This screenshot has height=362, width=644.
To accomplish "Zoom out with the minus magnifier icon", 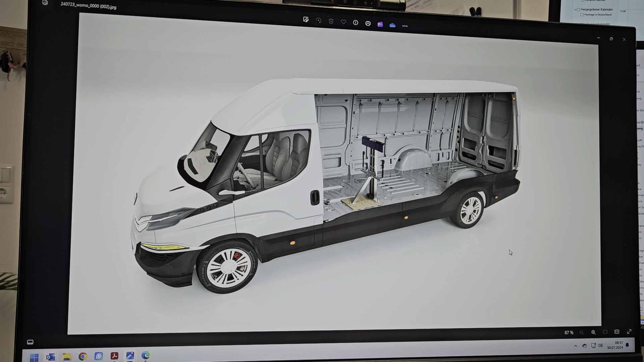I will coord(582,332).
